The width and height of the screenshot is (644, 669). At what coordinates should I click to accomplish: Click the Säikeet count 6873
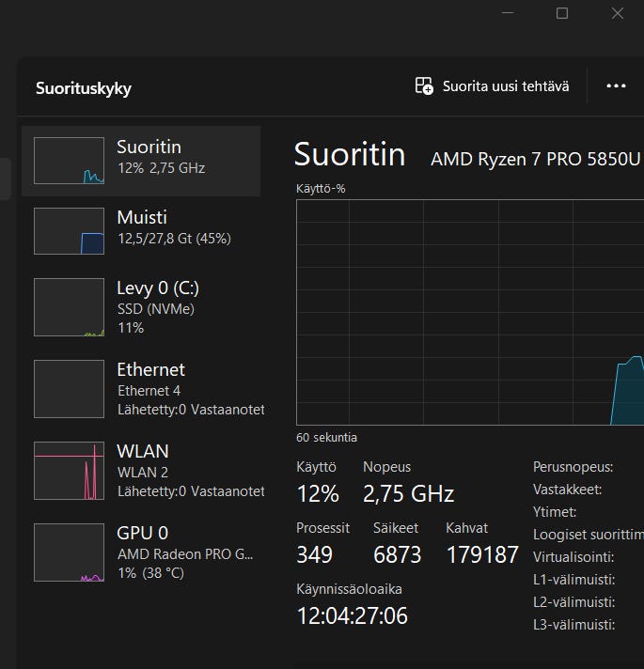tap(397, 554)
